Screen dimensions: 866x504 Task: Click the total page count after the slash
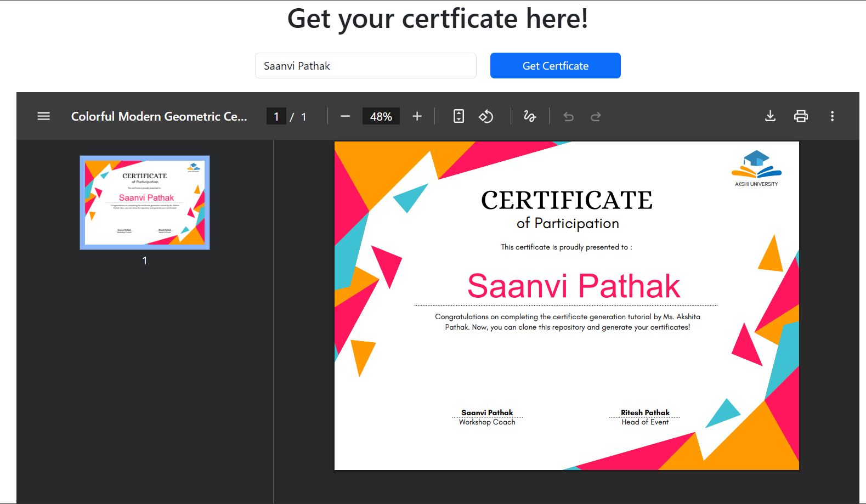point(304,117)
